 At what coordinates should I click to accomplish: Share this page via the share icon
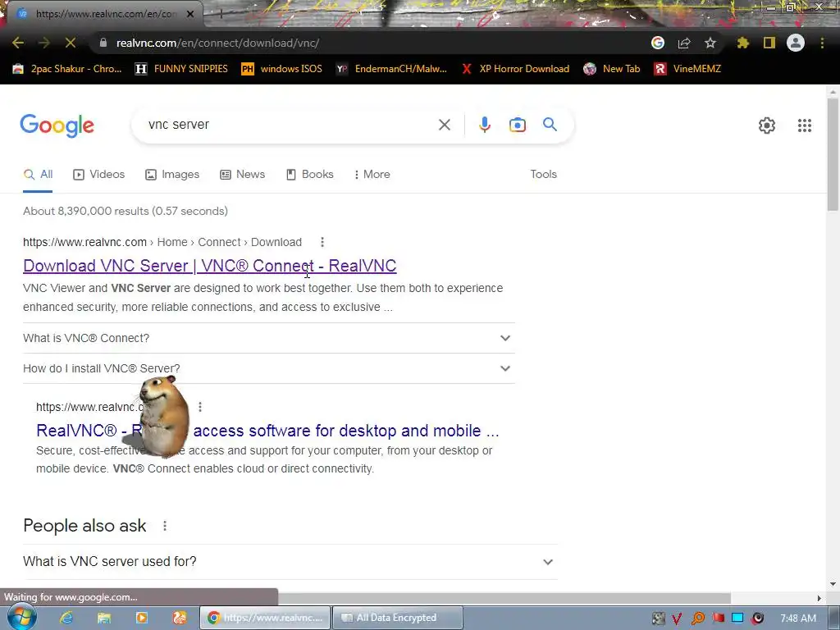[684, 43]
